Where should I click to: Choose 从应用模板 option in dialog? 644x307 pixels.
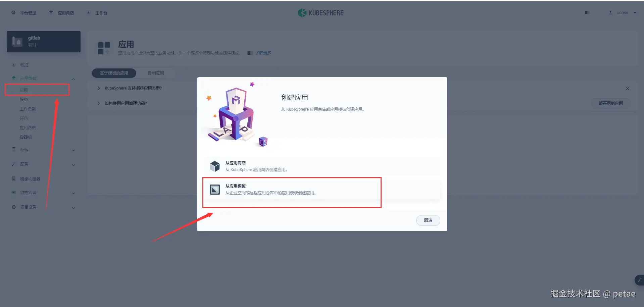coord(322,190)
